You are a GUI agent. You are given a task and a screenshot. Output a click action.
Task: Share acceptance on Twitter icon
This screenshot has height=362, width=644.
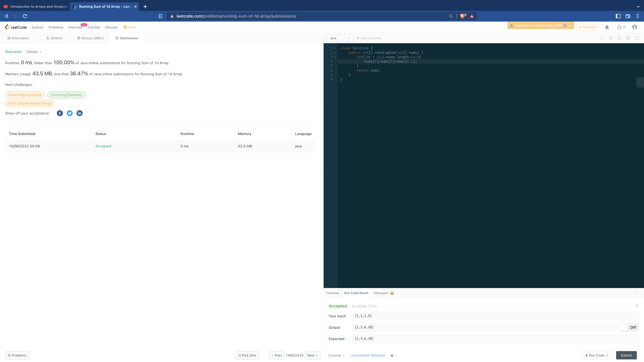click(x=70, y=113)
